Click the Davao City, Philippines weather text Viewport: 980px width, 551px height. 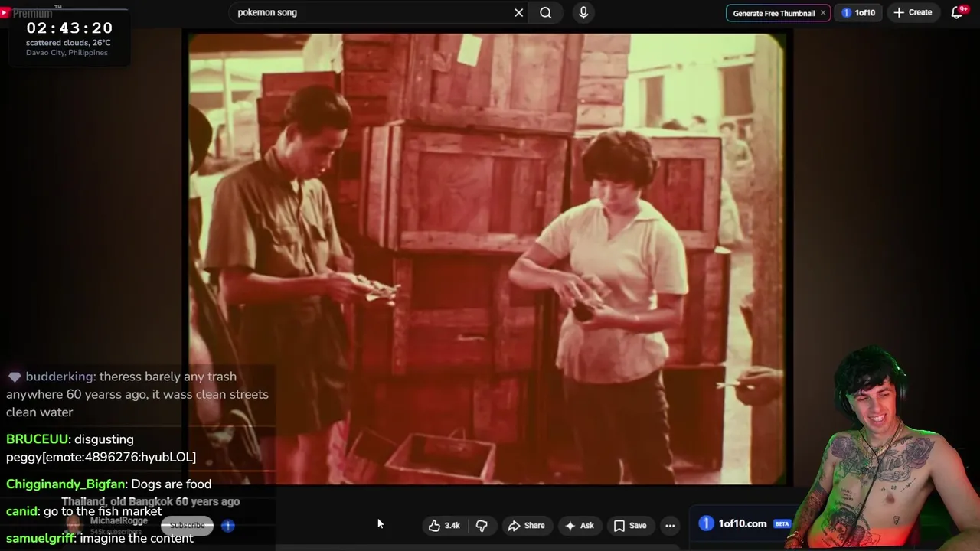point(67,53)
